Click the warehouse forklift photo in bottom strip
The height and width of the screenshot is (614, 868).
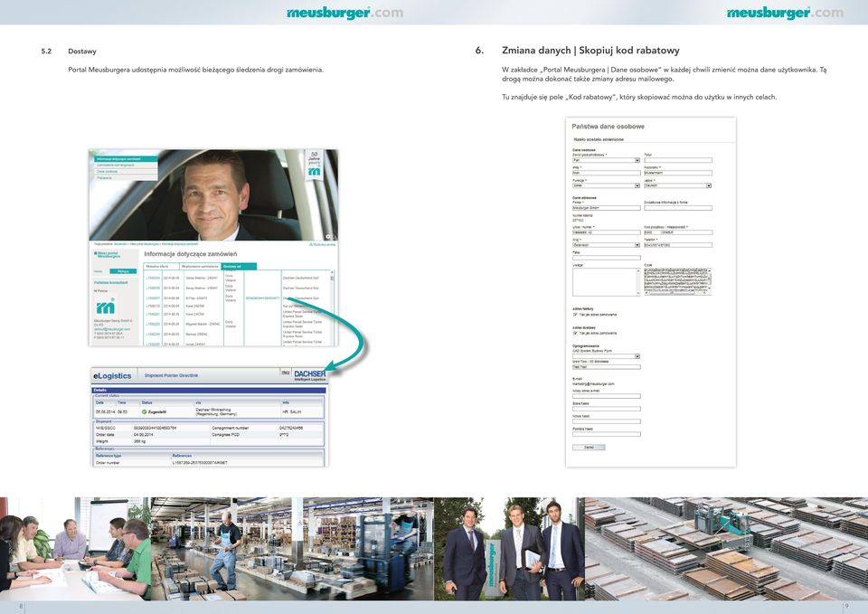292,549
